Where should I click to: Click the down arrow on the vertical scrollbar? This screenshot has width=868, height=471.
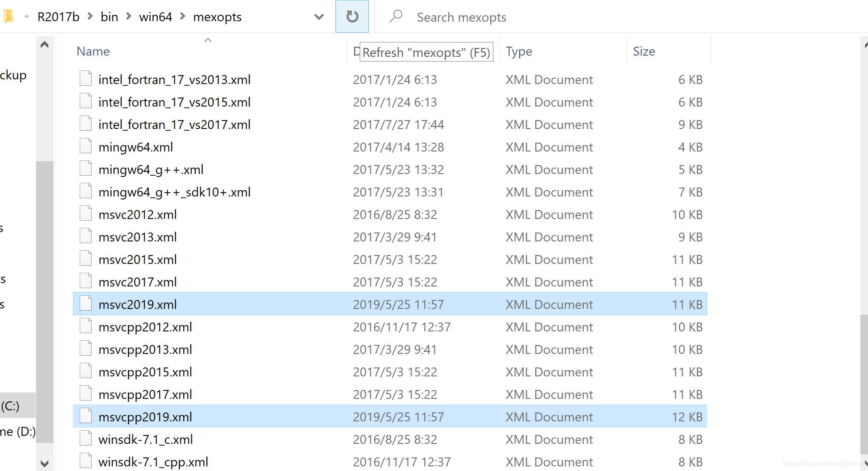coord(44,463)
